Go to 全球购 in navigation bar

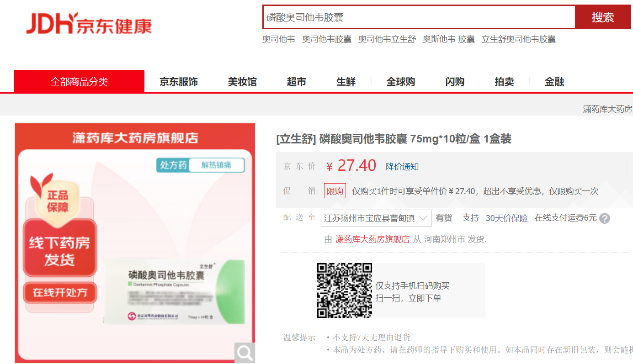coord(401,82)
